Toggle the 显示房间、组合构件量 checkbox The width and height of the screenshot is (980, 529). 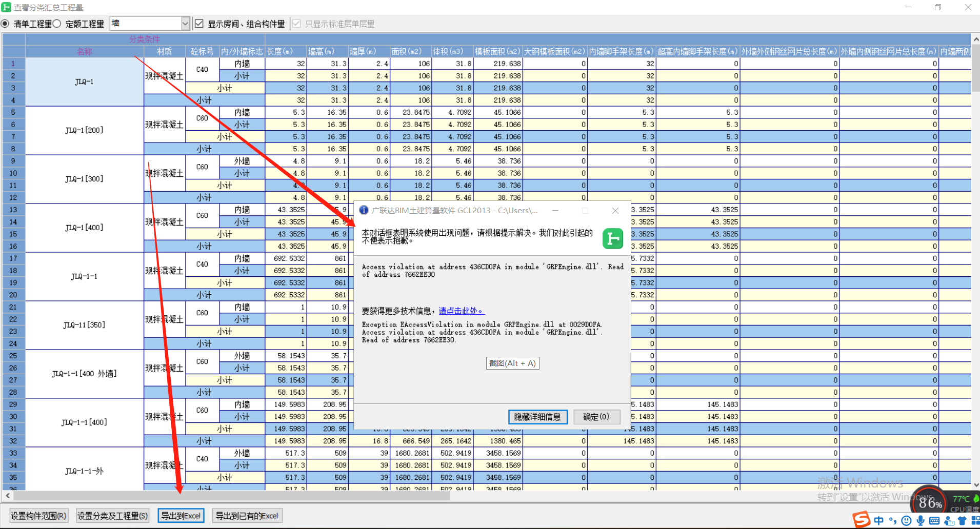pos(199,24)
